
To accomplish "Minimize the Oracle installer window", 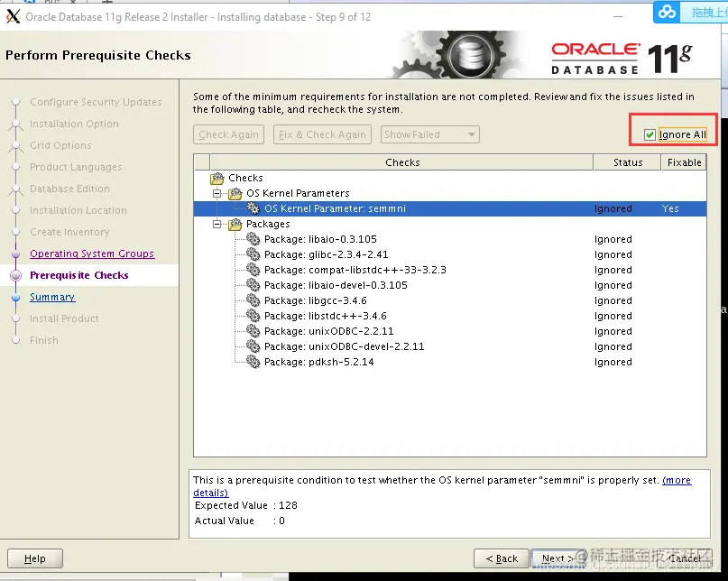I will pos(618,17).
